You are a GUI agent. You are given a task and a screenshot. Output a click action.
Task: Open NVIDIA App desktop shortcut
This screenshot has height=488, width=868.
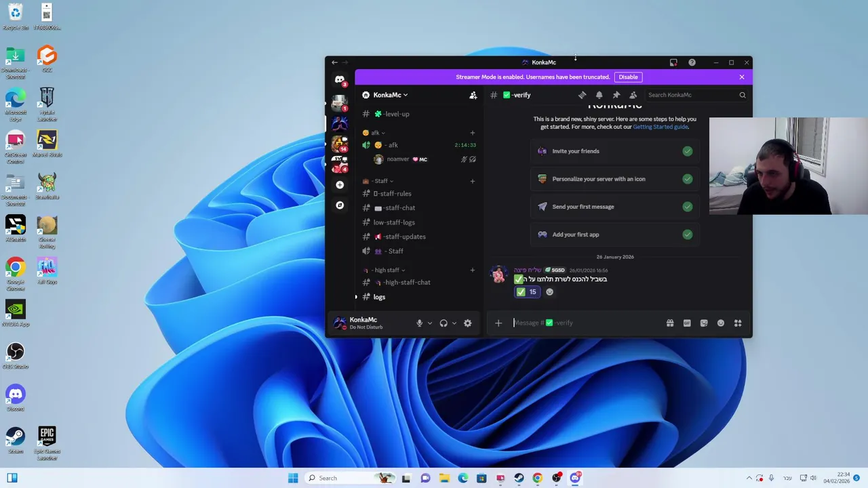[x=15, y=313]
